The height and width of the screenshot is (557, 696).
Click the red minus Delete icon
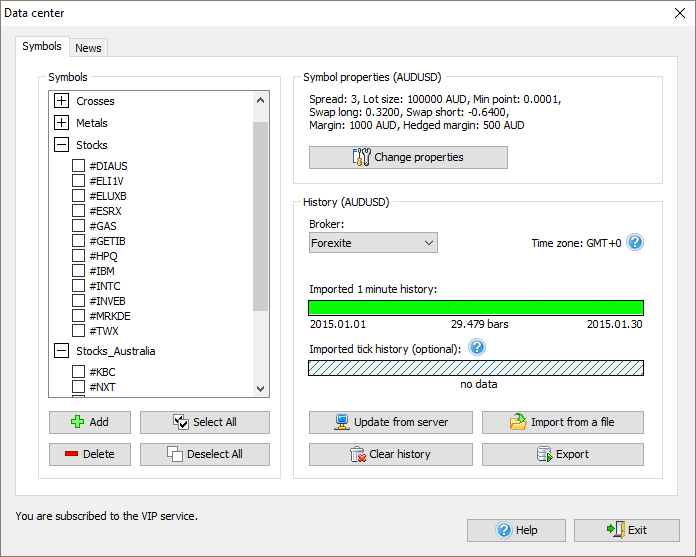point(71,454)
